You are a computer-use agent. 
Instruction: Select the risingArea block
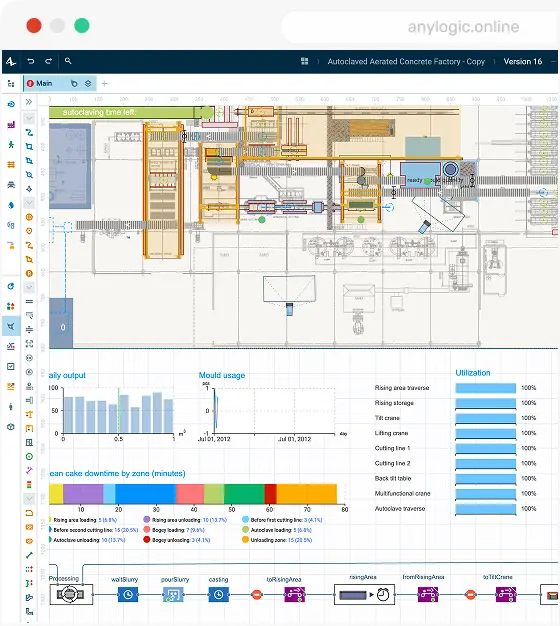tap(364, 594)
